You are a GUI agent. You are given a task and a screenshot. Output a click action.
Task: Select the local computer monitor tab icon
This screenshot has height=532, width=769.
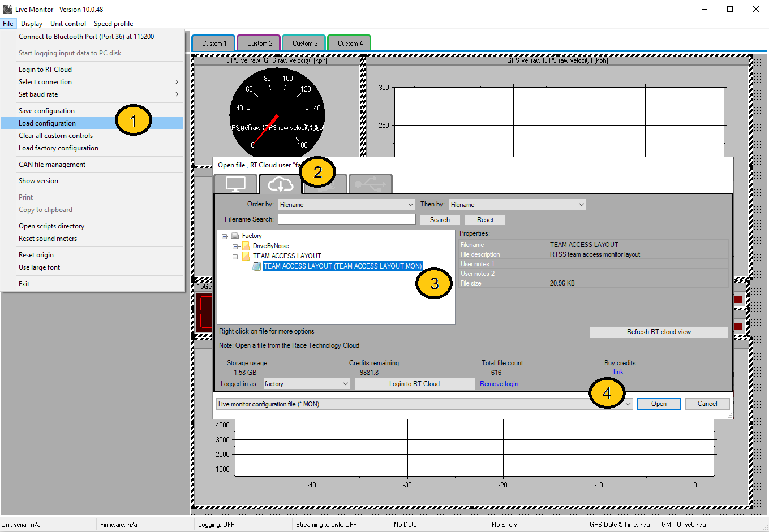point(235,184)
